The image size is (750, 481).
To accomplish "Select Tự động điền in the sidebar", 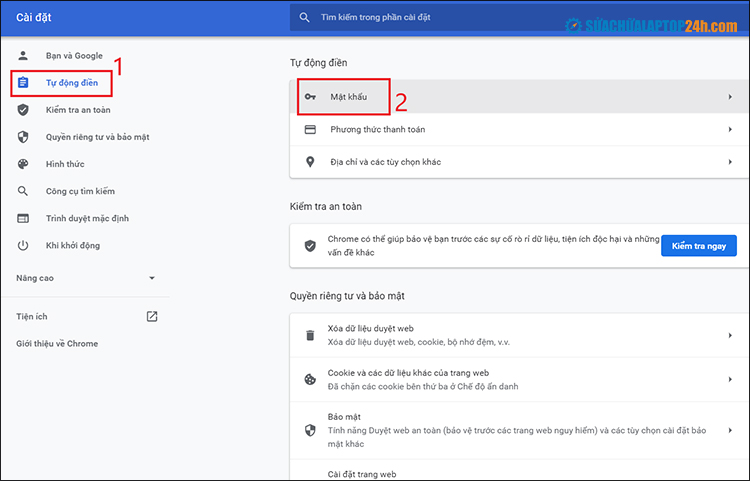I will tap(72, 83).
